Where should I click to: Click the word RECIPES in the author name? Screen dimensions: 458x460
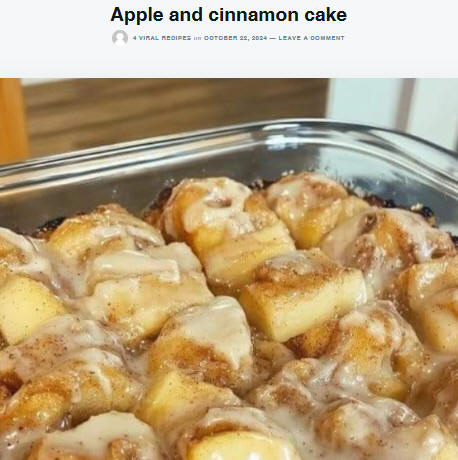click(176, 38)
